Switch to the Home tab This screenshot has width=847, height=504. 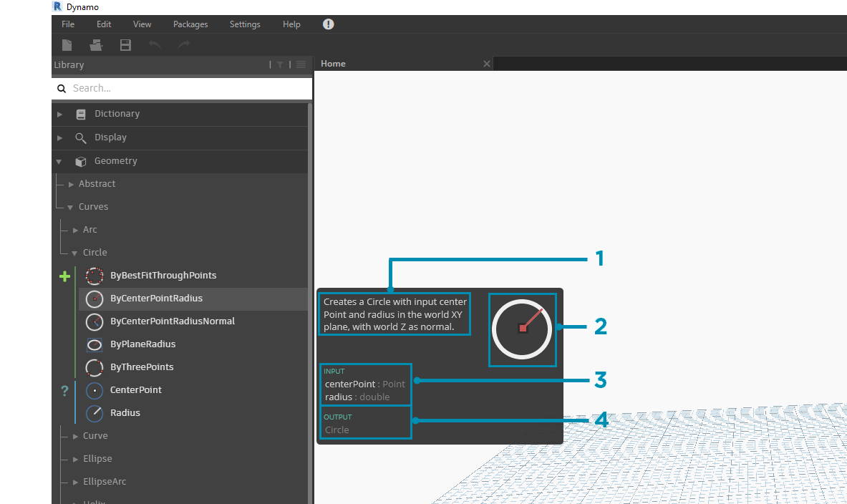coord(332,63)
